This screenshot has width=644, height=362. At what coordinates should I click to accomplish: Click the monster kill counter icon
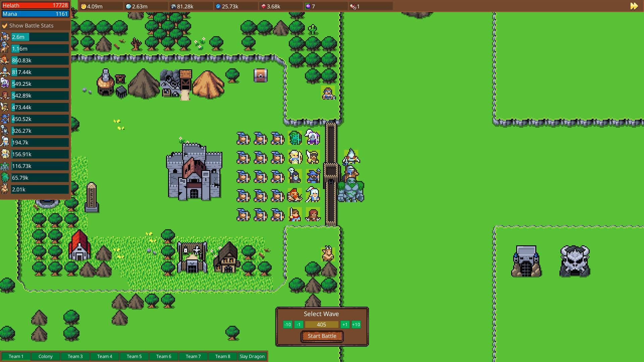click(354, 6)
